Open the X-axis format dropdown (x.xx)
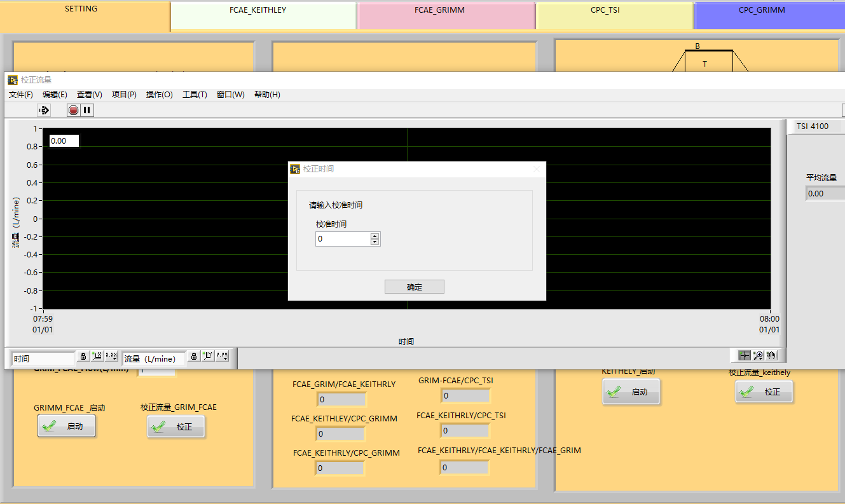 (x=111, y=356)
